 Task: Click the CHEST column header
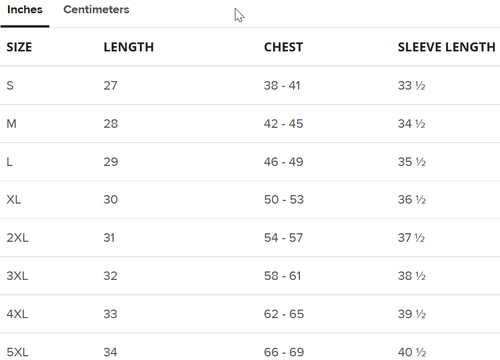283,47
